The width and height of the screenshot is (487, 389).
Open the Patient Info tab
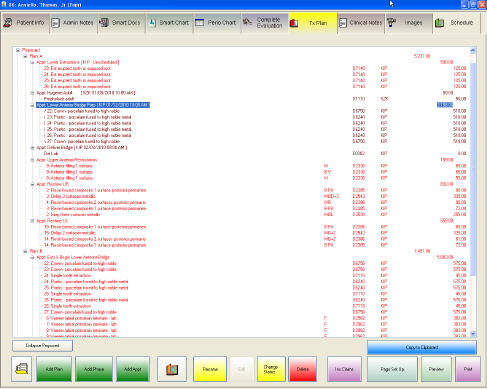(x=25, y=23)
